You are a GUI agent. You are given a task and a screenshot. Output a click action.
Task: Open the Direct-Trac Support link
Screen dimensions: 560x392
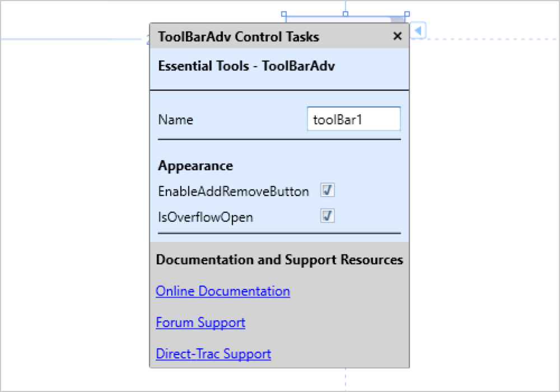[x=213, y=354]
